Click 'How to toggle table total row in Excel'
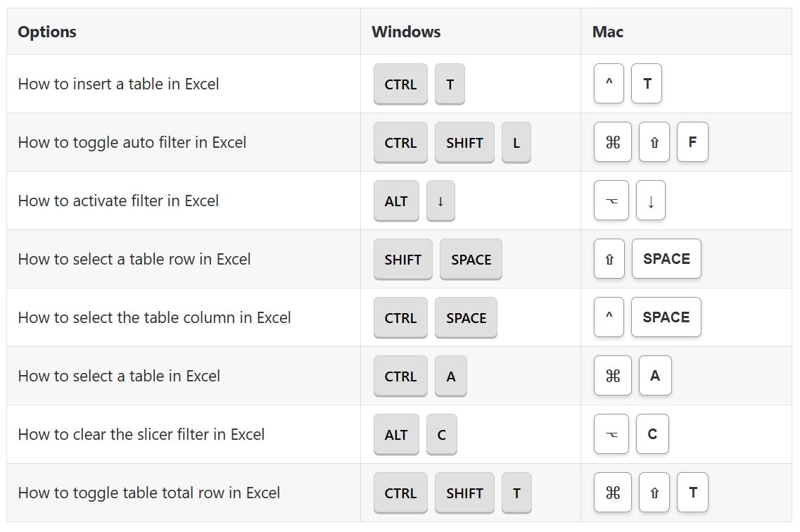The height and width of the screenshot is (532, 800). pyautogui.click(x=149, y=493)
